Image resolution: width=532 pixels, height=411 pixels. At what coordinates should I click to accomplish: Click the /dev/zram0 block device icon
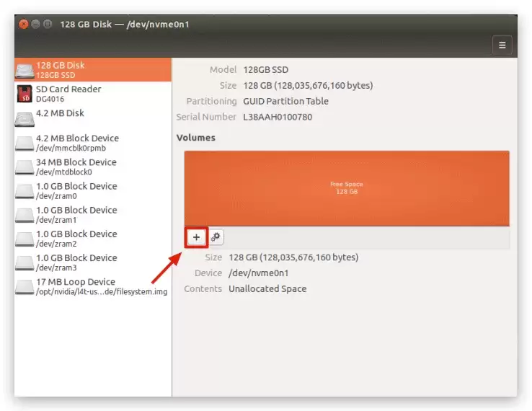25,191
